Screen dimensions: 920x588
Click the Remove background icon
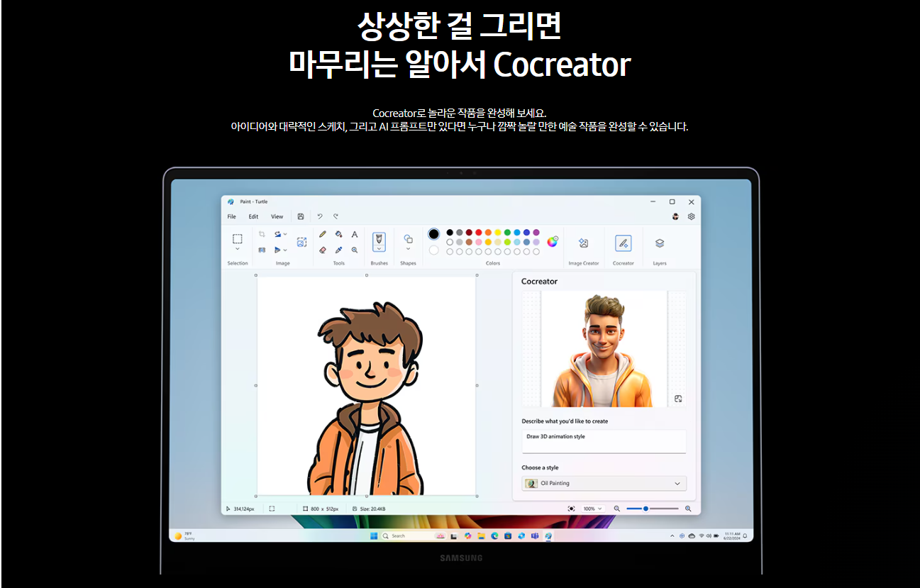point(262,250)
